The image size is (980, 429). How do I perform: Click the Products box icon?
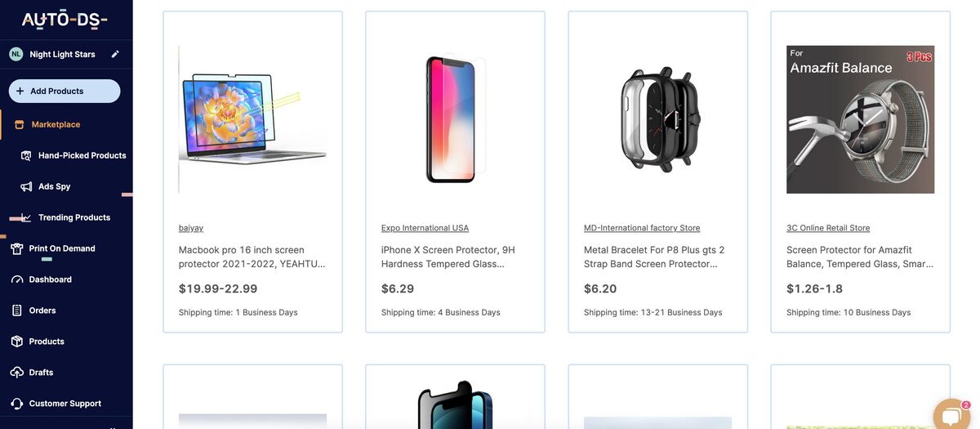click(x=17, y=342)
